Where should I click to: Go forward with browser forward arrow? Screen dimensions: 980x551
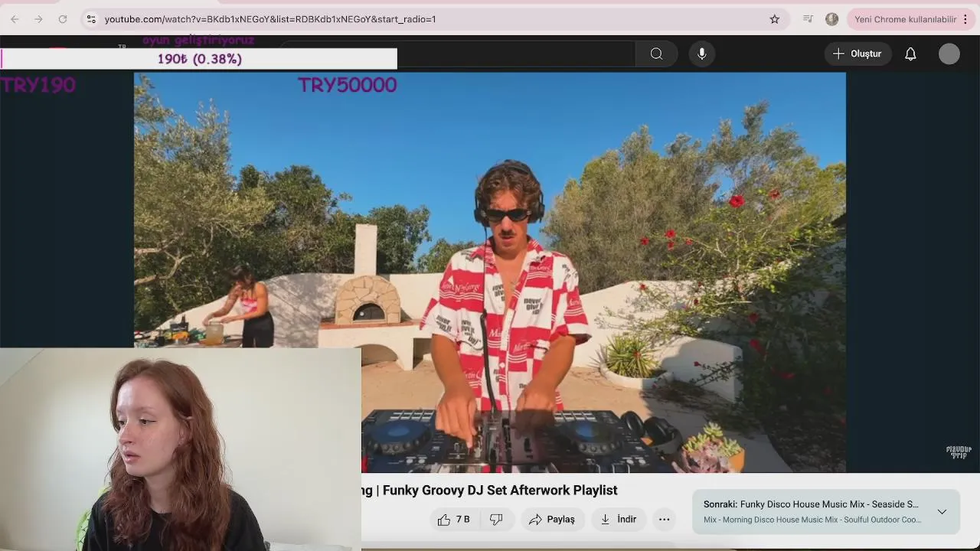click(x=38, y=19)
